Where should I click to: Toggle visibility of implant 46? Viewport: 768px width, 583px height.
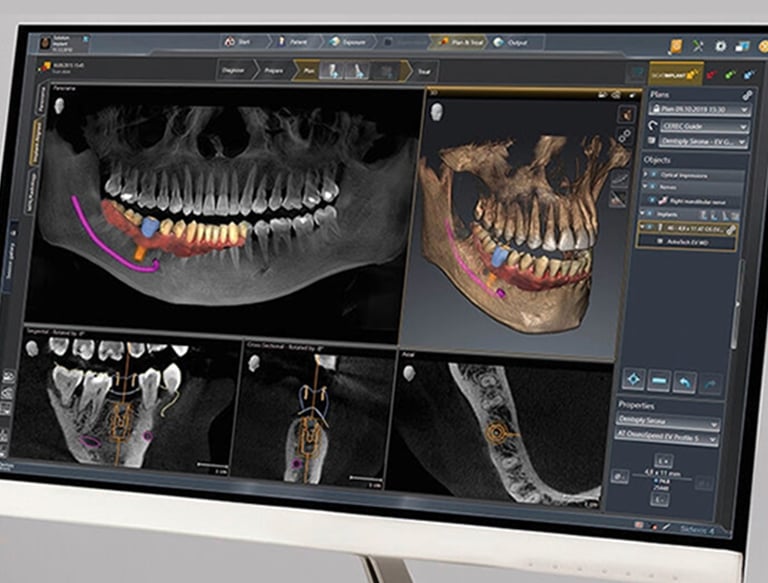coord(650,228)
